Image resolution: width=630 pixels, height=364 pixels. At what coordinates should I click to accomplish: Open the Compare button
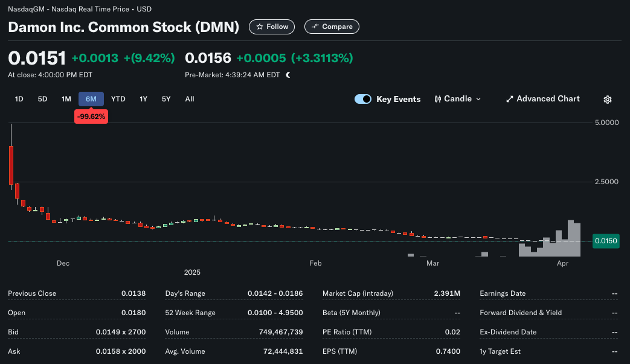coord(332,27)
